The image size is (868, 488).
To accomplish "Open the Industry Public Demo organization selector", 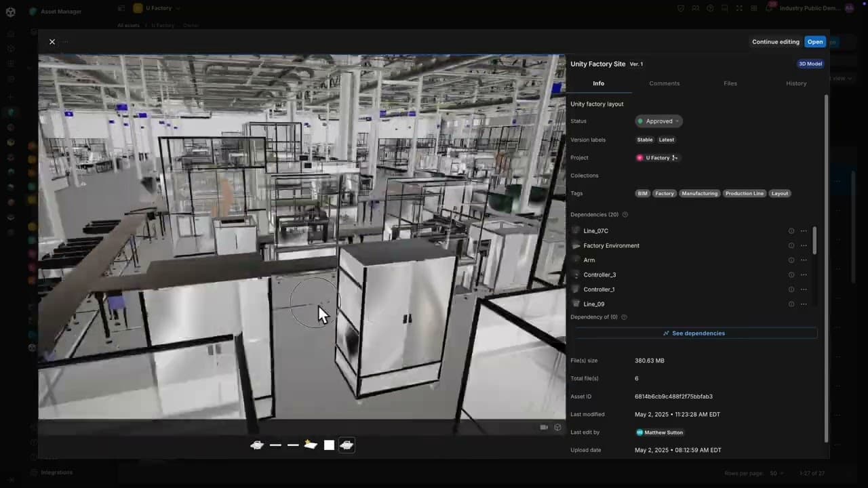I will (810, 8).
